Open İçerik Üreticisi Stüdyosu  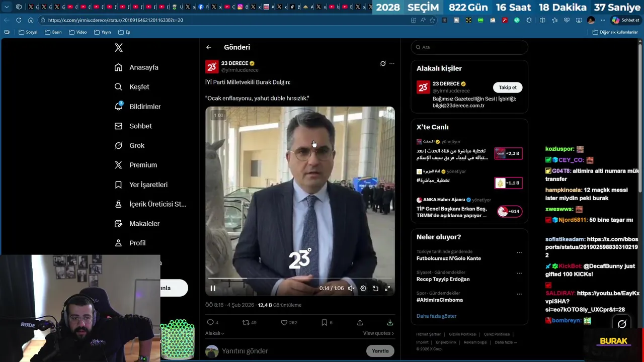(x=150, y=204)
